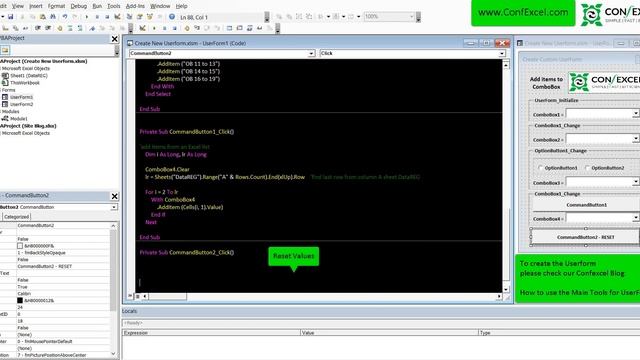Toggle breakpoint with the Edit toolbar hand icon
The image size is (640, 360).
pos(60,28)
